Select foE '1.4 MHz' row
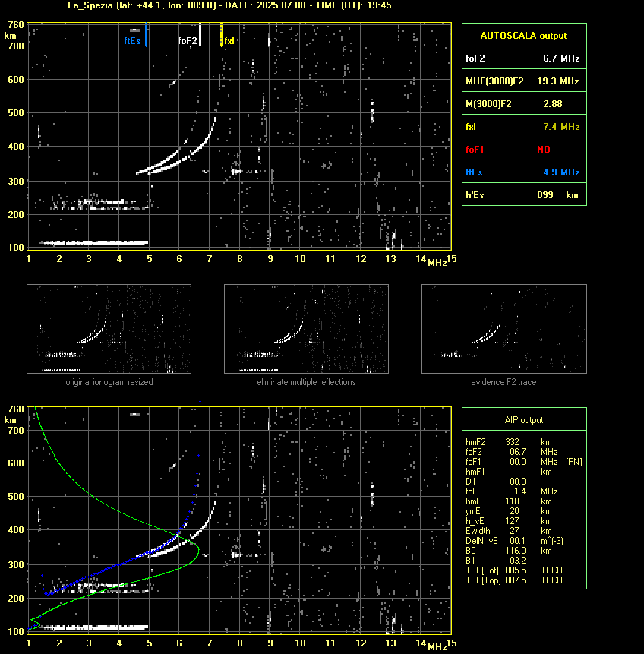The image size is (644, 654). [511, 491]
